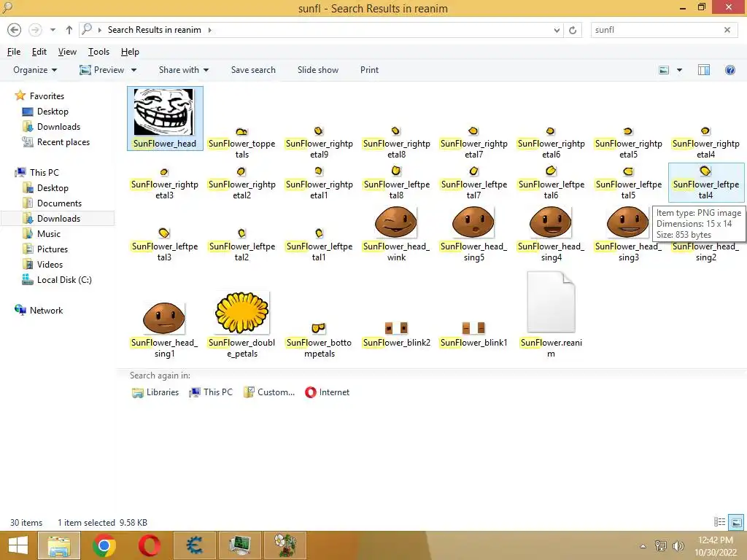Toggle the preview pane icon
The image size is (747, 560).
tap(704, 70)
